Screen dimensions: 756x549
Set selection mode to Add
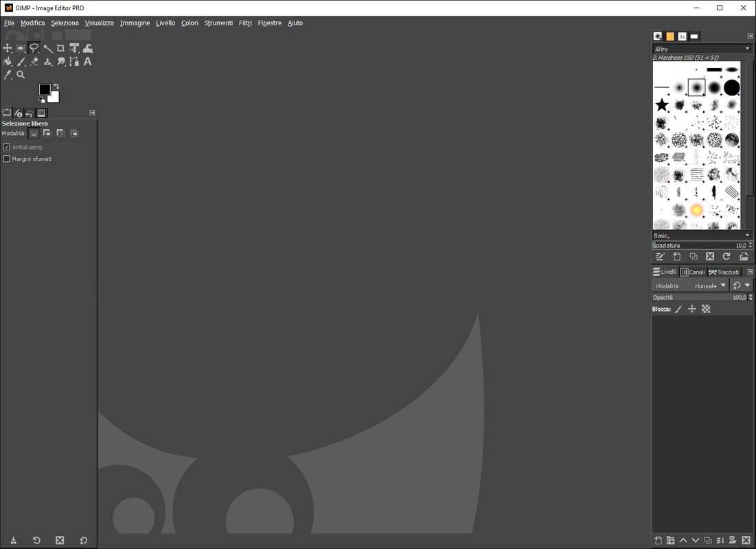click(47, 134)
